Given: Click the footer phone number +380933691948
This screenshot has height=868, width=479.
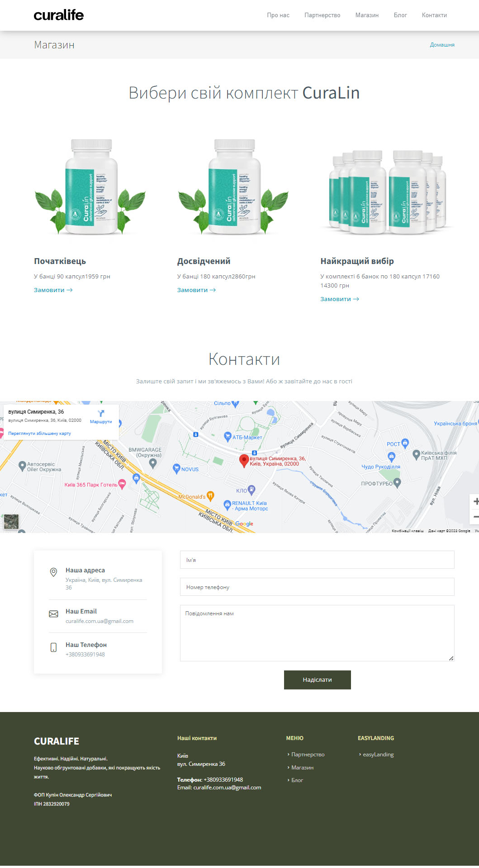Looking at the screenshot, I should point(223,780).
